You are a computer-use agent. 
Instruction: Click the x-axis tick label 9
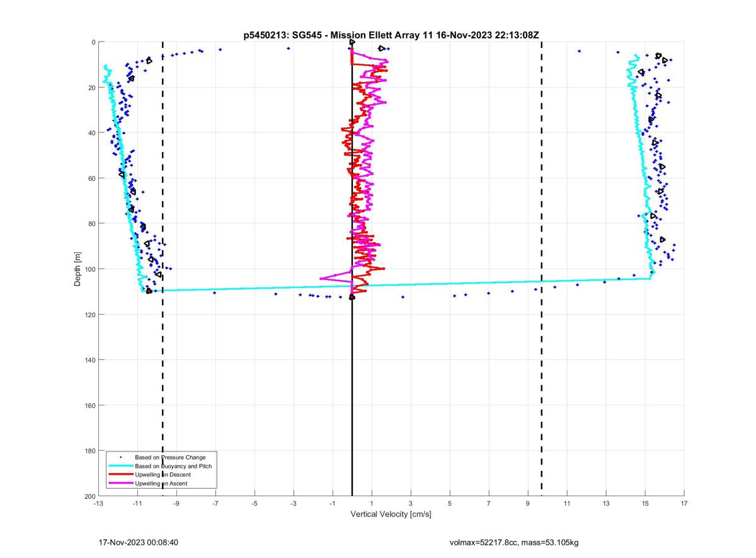528,503
